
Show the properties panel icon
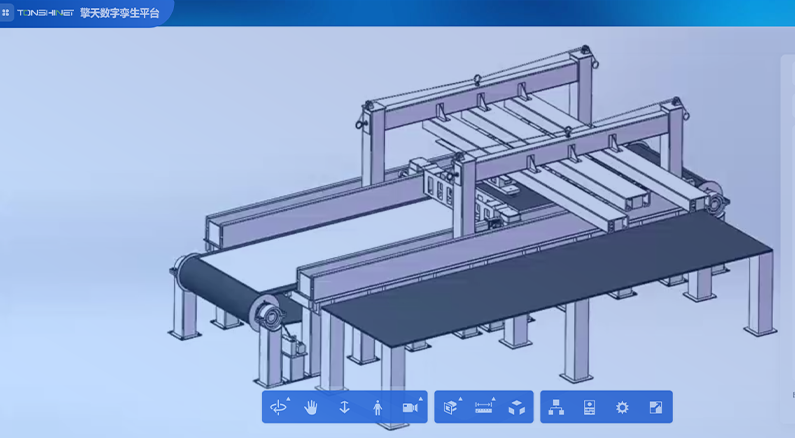589,407
